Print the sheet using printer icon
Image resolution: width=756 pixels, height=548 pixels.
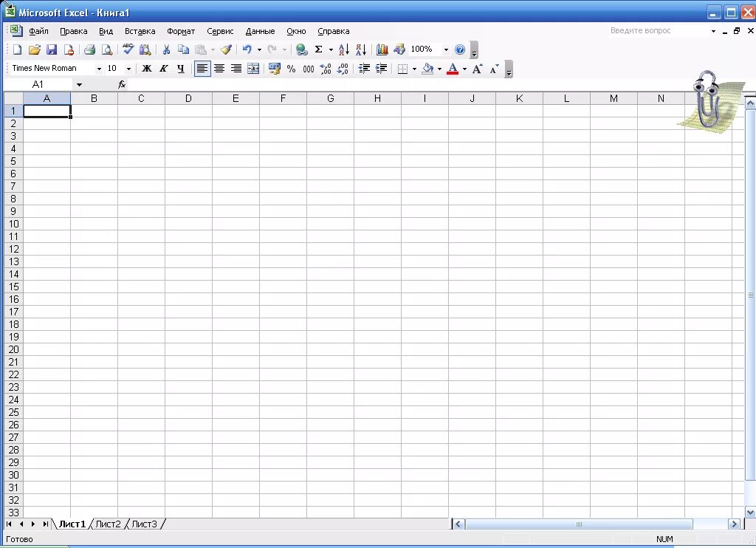tap(89, 49)
